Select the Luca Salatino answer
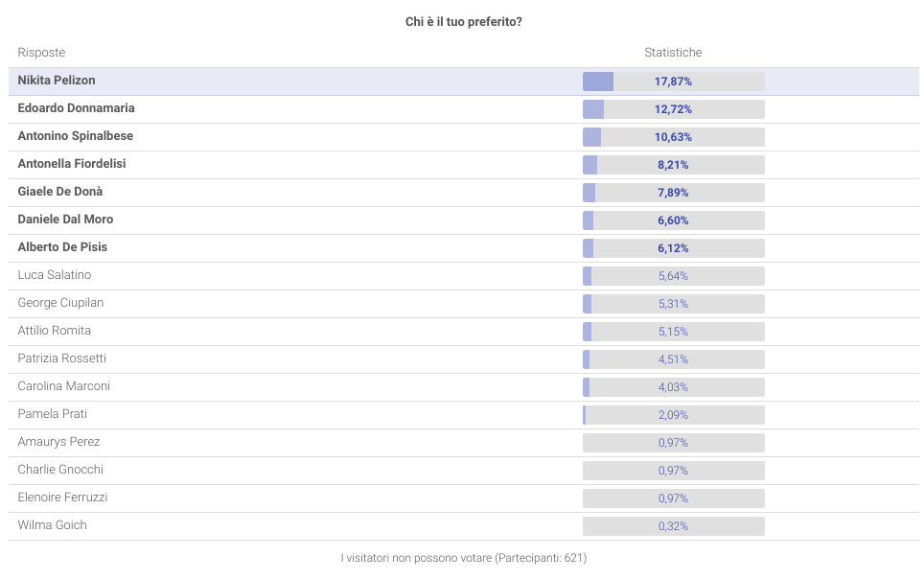This screenshot has height=579, width=924. coord(55,276)
